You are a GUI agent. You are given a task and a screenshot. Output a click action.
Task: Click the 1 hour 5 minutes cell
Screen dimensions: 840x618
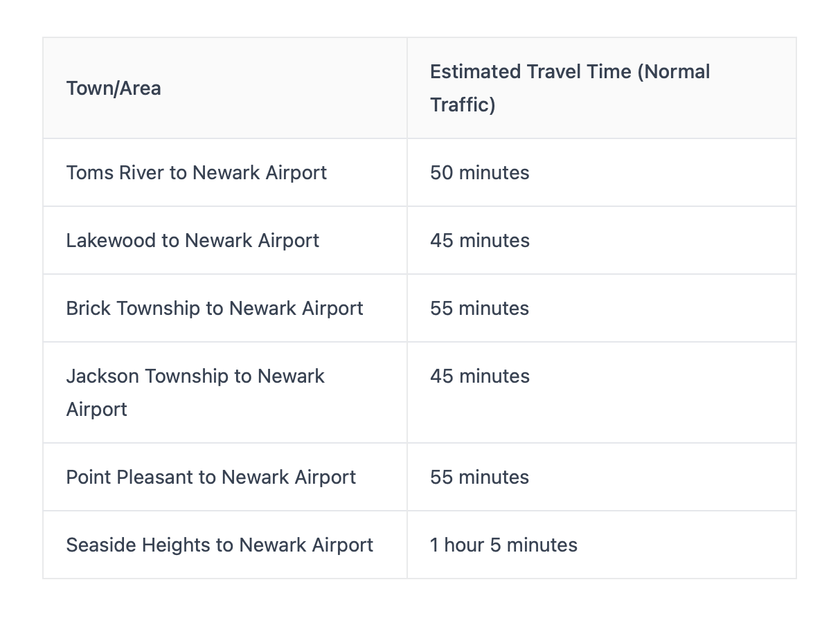503,545
